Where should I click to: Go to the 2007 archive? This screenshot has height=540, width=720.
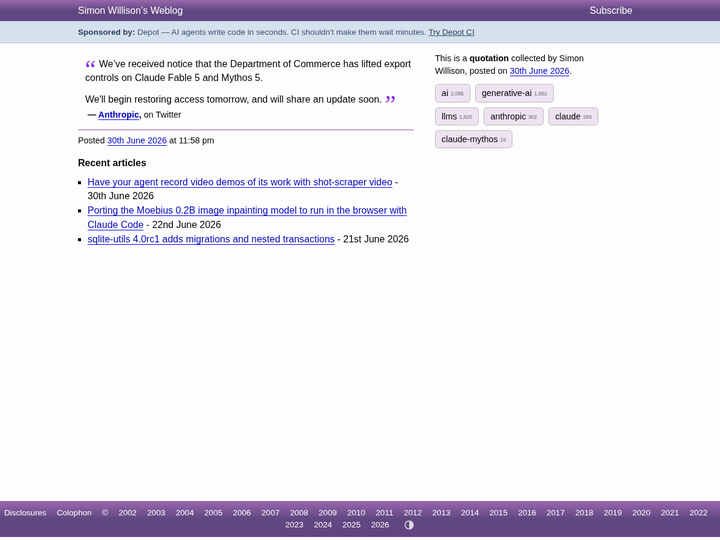pyautogui.click(x=270, y=513)
